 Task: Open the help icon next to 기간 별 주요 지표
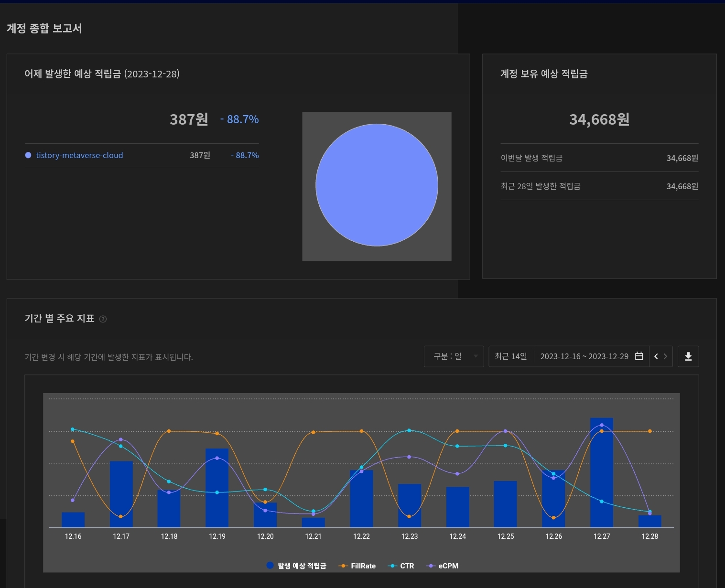[x=103, y=319]
